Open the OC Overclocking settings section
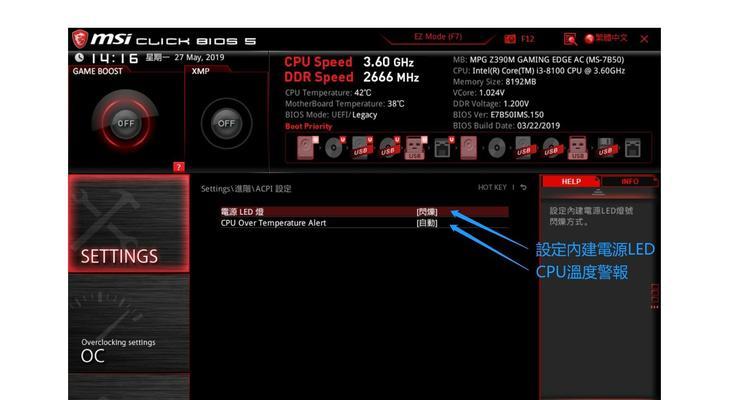The height and width of the screenshot is (400, 741). point(129,323)
